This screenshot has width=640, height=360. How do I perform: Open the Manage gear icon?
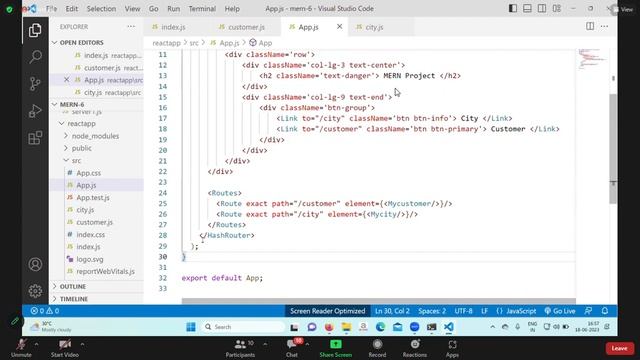point(35,291)
